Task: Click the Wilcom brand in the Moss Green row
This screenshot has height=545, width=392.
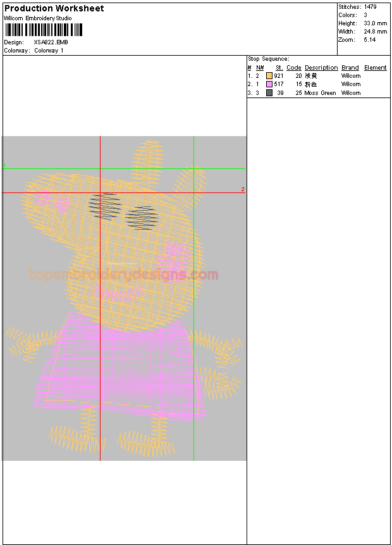Action: 351,93
